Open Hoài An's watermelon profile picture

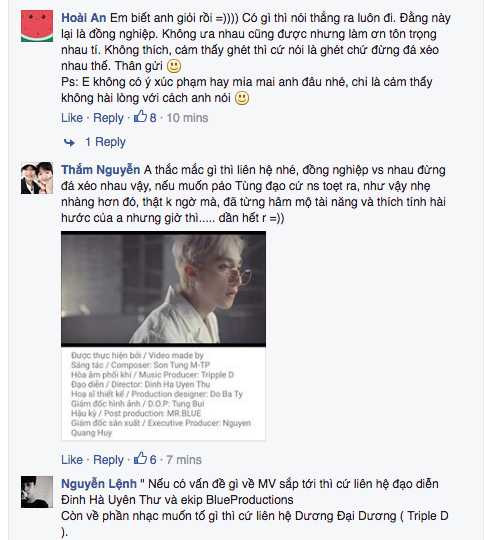point(37,26)
